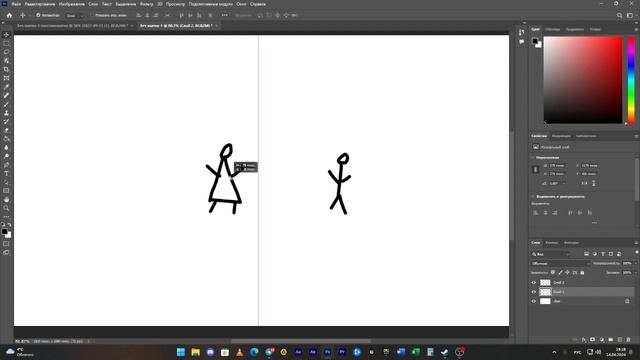Click the flip vertical button in Properties
The height and width of the screenshot is (360, 640).
pyautogui.click(x=593, y=183)
